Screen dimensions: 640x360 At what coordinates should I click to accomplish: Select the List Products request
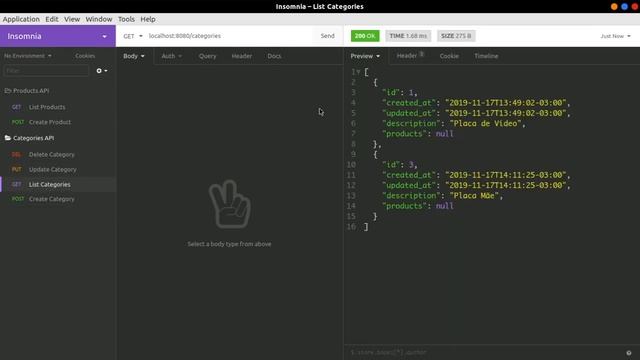[58, 107]
